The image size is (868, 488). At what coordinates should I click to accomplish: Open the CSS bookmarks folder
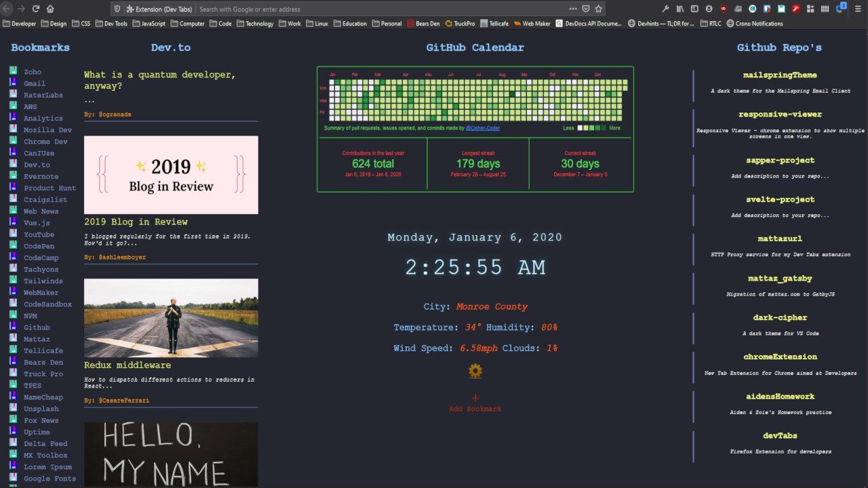pyautogui.click(x=81, y=23)
